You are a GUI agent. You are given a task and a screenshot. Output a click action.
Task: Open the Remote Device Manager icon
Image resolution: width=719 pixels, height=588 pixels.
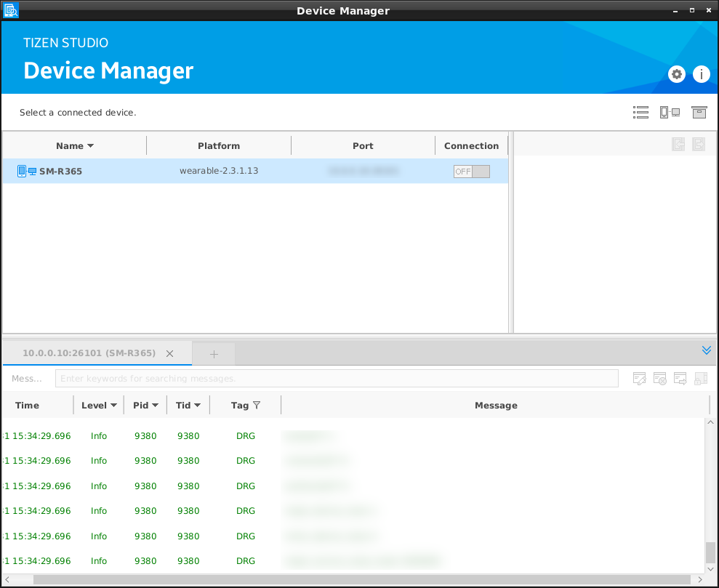coord(670,112)
